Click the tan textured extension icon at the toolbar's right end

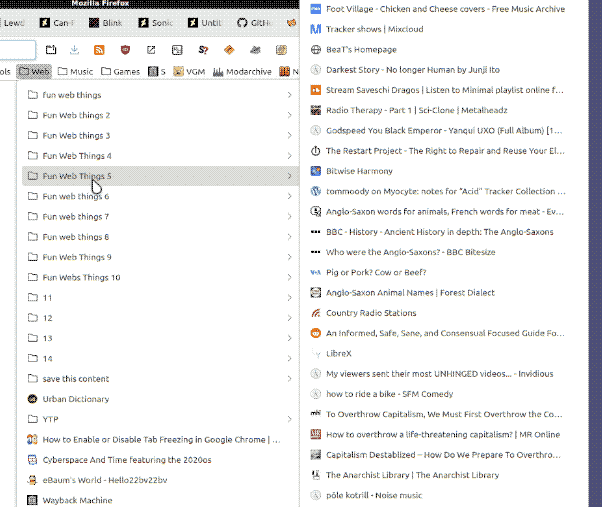[281, 50]
